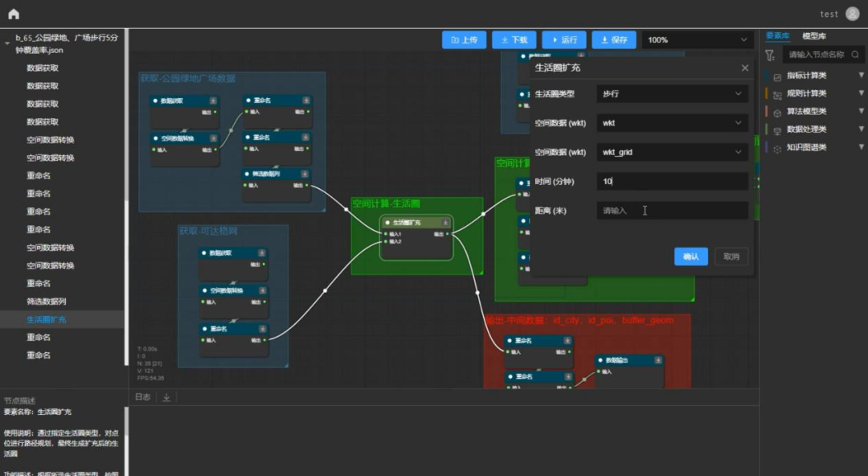Switch to the 要素库 tab
This screenshot has height=476, width=868.
coord(778,36)
